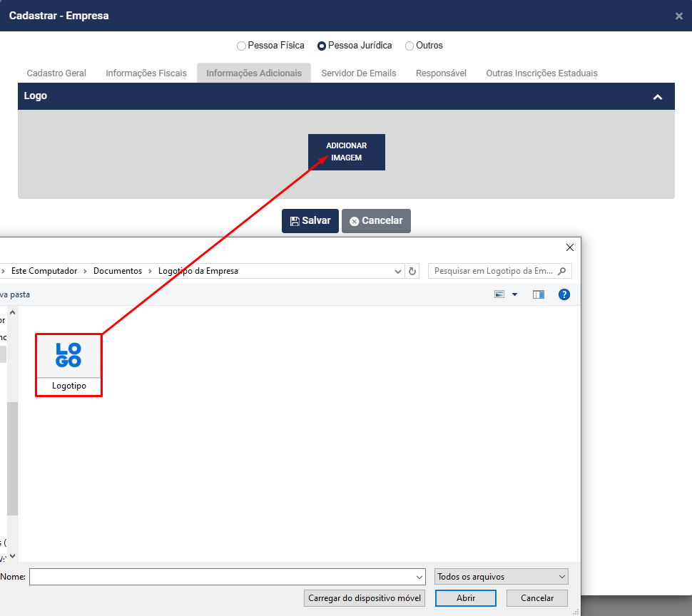Image resolution: width=692 pixels, height=616 pixels.
Task: Close the file picker window
Action: point(570,248)
